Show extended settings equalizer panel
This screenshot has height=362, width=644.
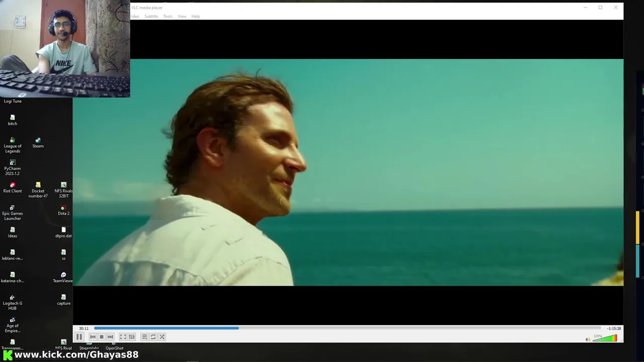tap(132, 337)
